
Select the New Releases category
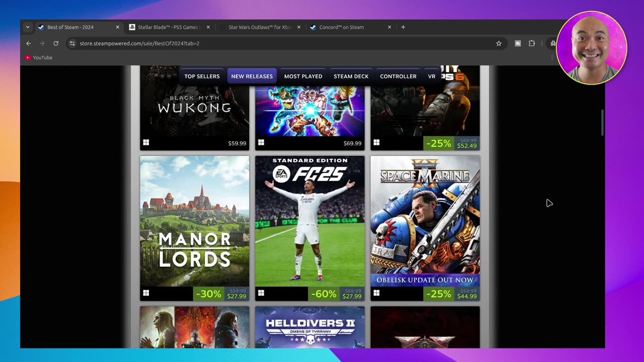252,76
